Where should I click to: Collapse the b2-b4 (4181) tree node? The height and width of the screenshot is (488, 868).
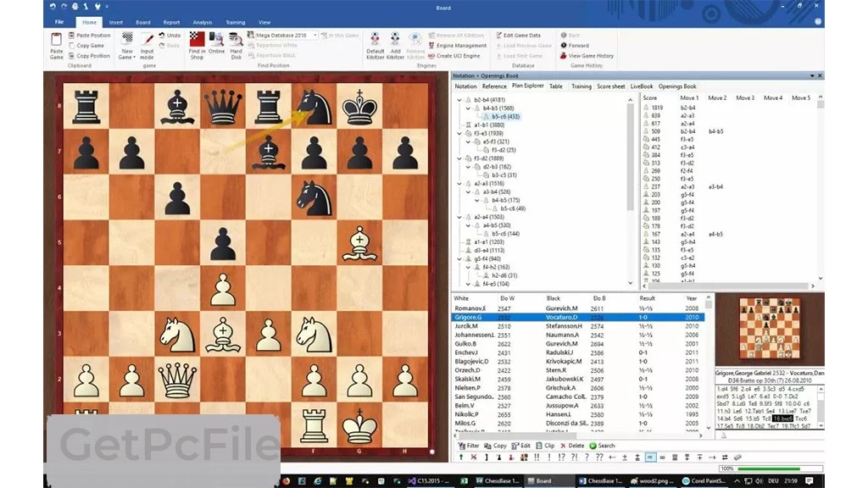pos(459,100)
